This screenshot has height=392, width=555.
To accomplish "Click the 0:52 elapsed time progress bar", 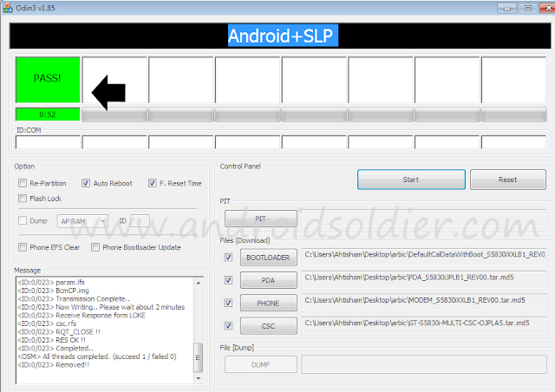I will pos(48,114).
